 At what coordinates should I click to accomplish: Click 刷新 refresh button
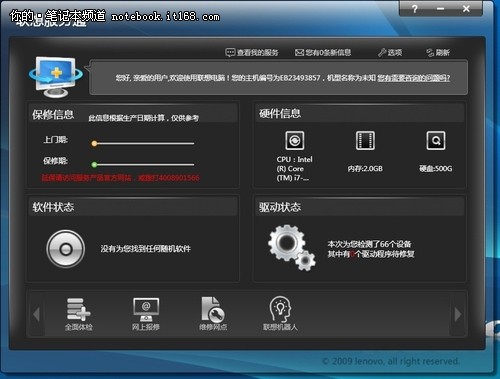[438, 53]
